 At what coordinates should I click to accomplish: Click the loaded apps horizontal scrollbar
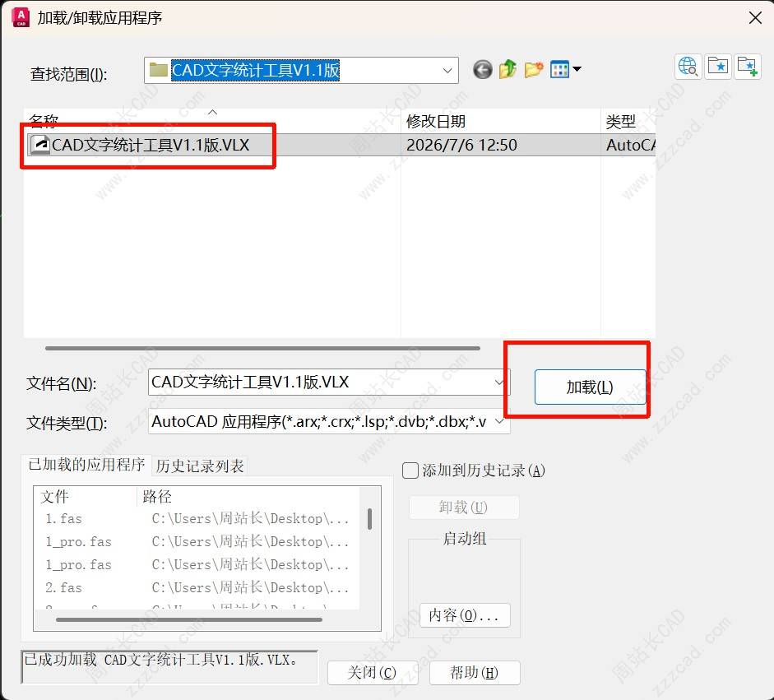point(189,619)
